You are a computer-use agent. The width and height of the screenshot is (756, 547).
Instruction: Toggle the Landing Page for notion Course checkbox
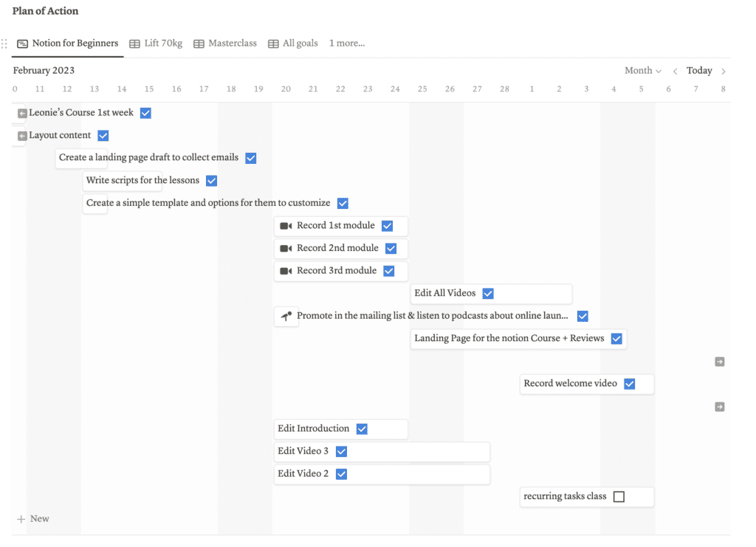coord(616,339)
